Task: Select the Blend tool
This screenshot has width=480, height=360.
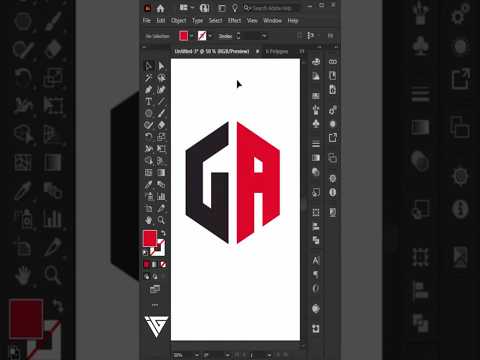Action: tap(161, 184)
